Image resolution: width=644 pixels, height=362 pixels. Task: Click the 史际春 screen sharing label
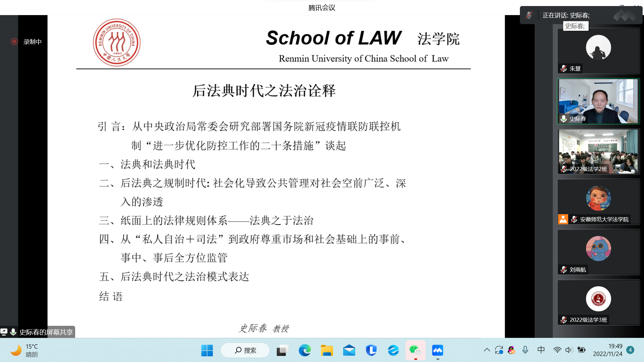[46, 332]
